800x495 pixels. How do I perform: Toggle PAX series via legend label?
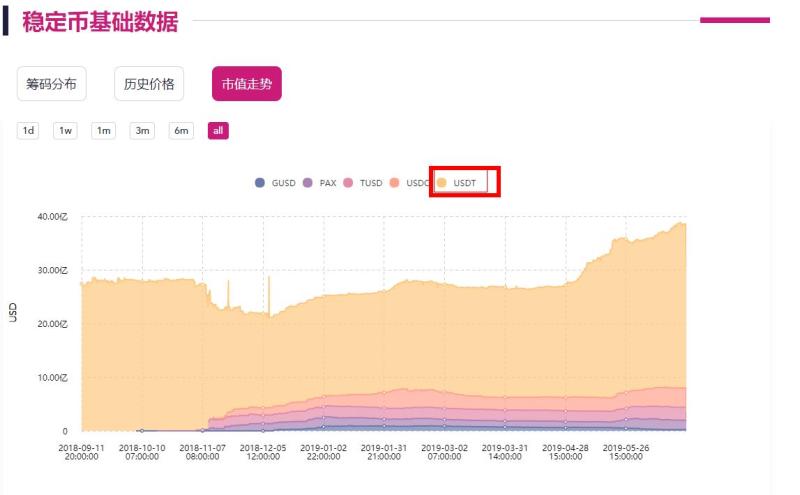(x=328, y=183)
